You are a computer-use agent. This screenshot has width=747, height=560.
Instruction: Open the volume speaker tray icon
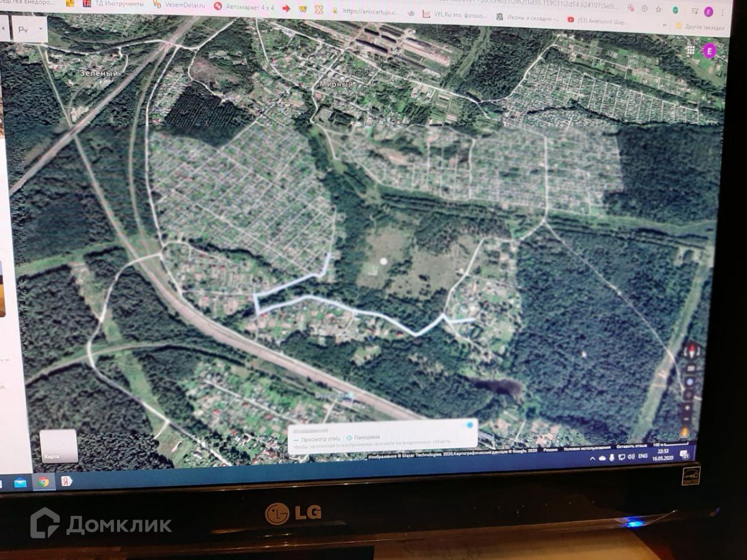[631, 457]
